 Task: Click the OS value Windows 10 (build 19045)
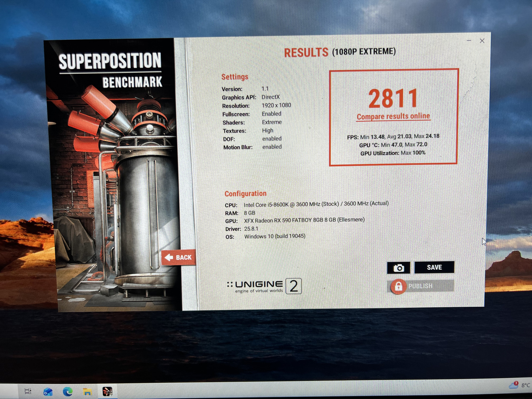(275, 236)
